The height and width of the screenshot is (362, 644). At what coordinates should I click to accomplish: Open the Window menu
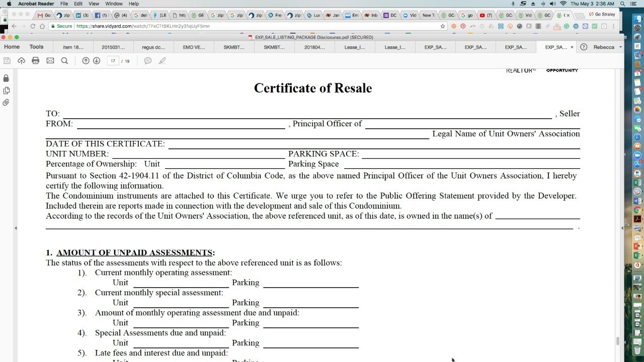[114, 4]
